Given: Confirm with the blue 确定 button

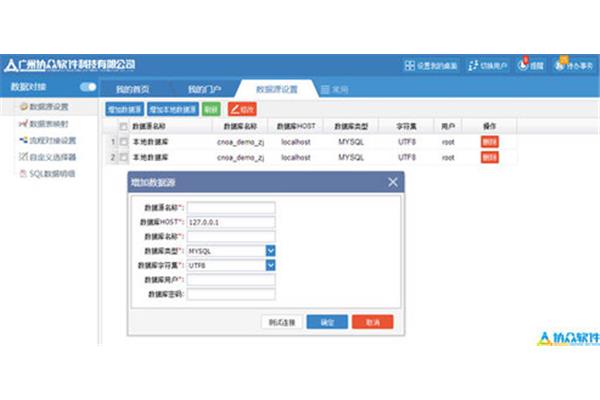Looking at the screenshot, I should 327,322.
